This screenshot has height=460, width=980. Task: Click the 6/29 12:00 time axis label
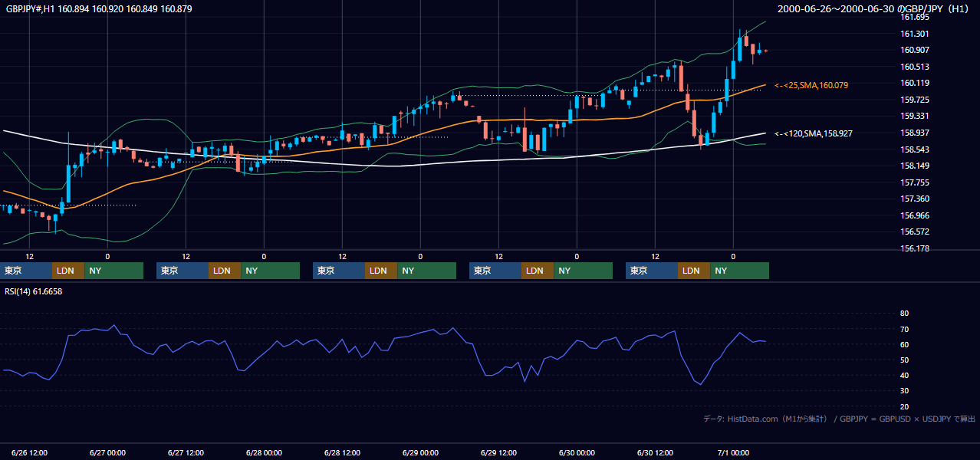(x=498, y=453)
